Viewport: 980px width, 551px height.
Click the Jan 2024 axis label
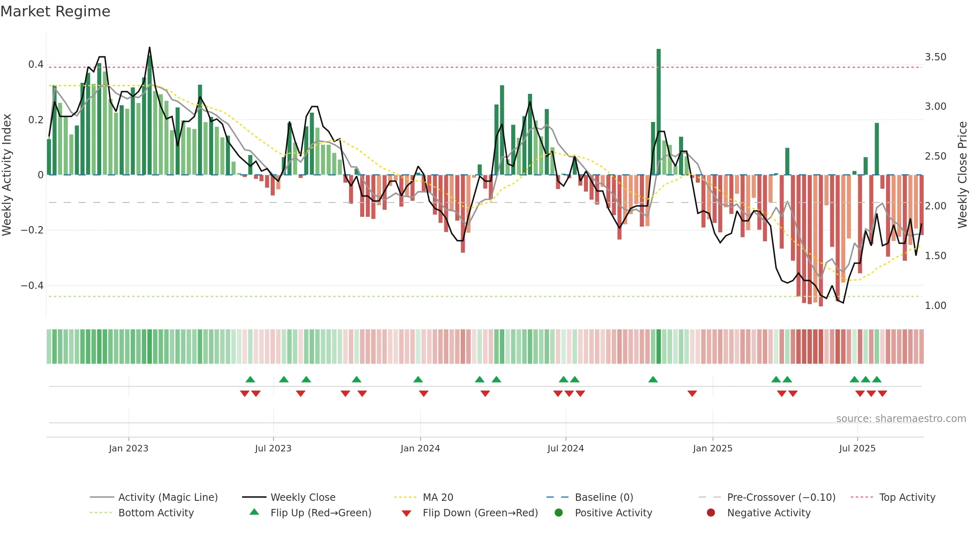[420, 448]
